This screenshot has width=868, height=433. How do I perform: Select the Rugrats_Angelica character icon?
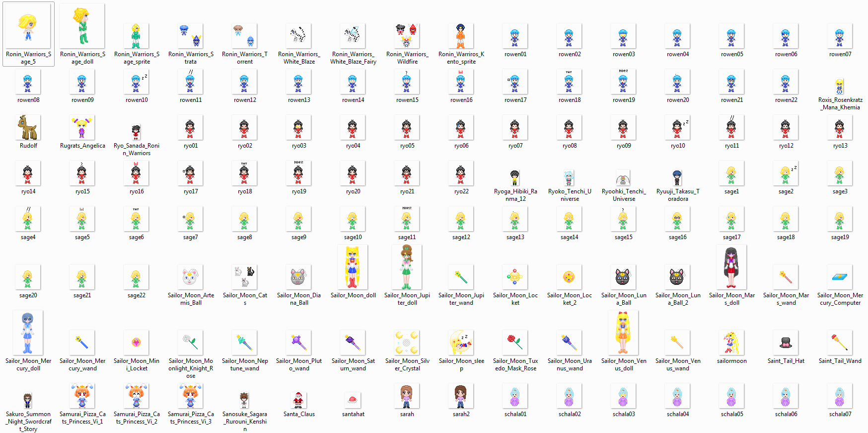[x=82, y=127]
